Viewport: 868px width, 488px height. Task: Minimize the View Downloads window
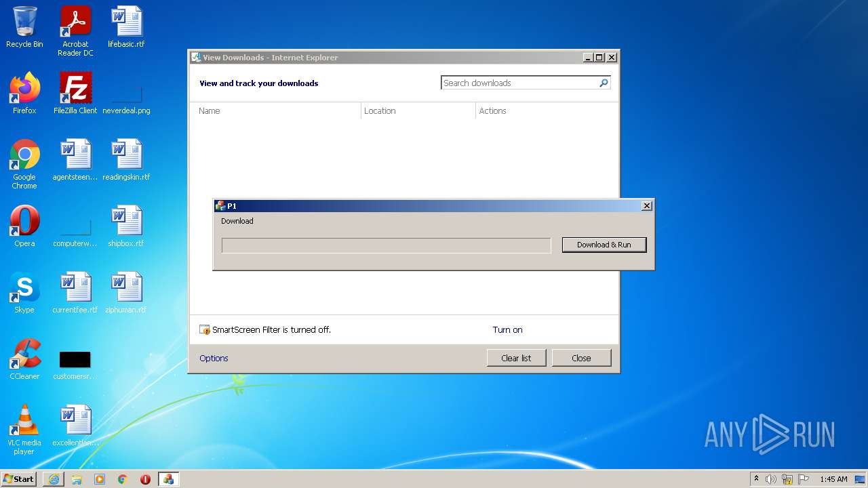(x=588, y=58)
